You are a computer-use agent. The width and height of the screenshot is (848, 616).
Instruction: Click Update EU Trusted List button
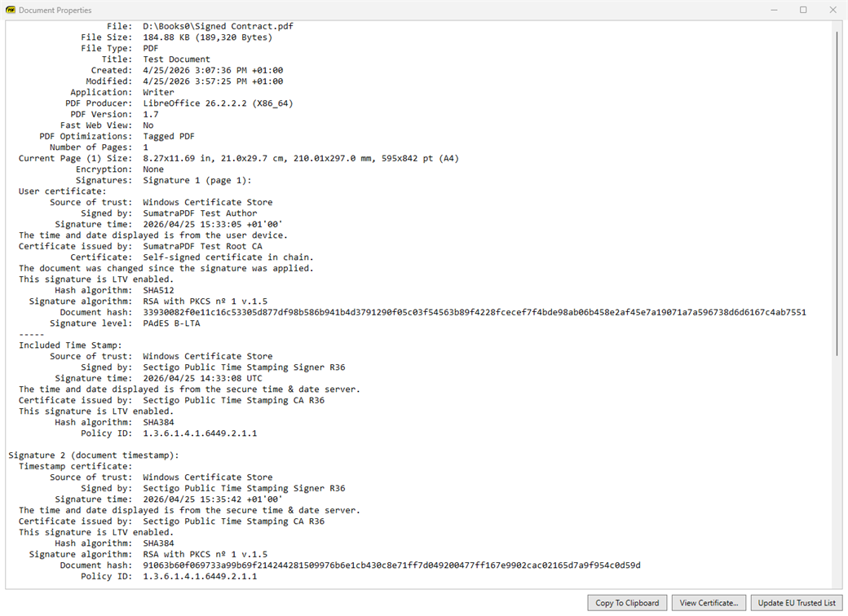797,603
